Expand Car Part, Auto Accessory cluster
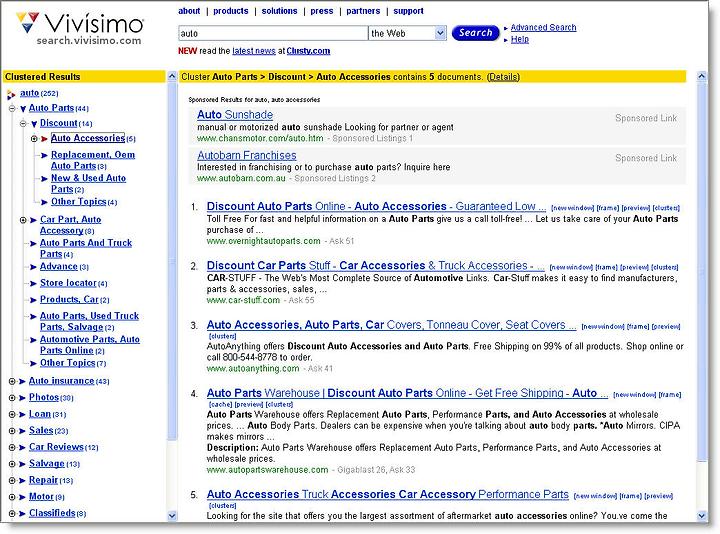Screen dimensions: 720x534 coord(23,220)
